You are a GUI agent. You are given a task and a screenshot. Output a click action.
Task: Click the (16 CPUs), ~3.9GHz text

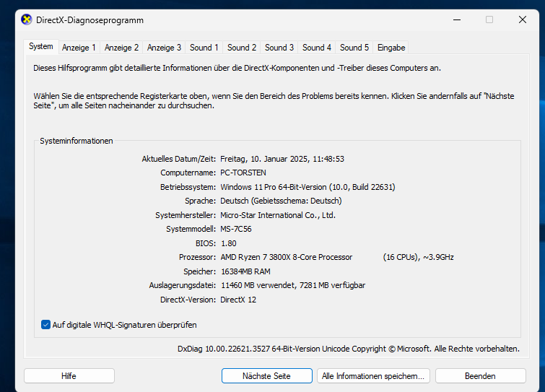419,257
